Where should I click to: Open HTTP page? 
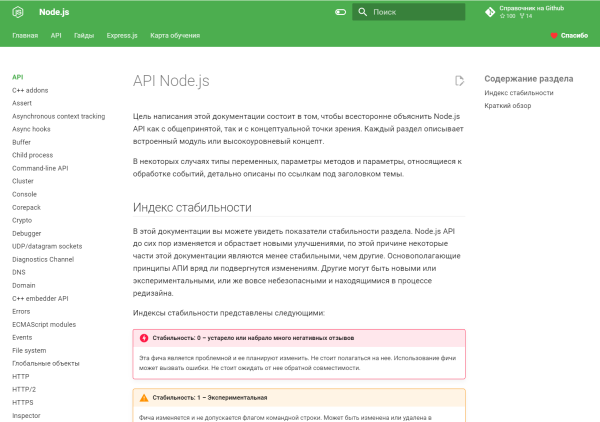pos(21,376)
